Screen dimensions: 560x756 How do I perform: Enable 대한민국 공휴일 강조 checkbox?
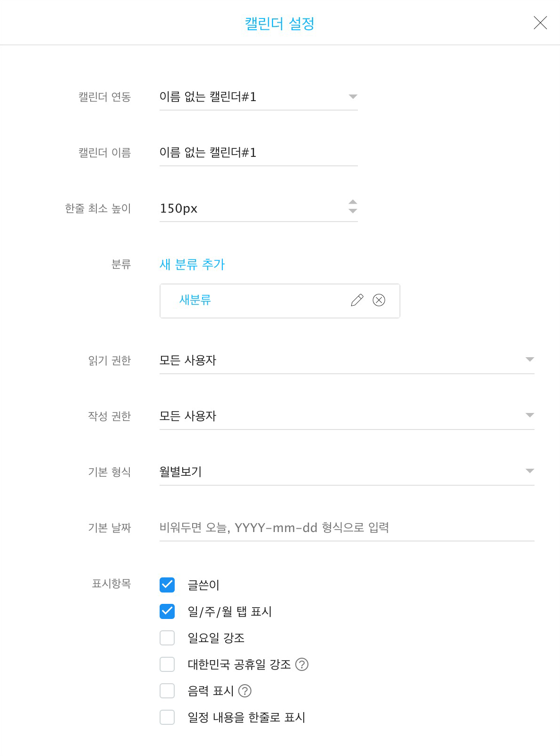click(167, 664)
